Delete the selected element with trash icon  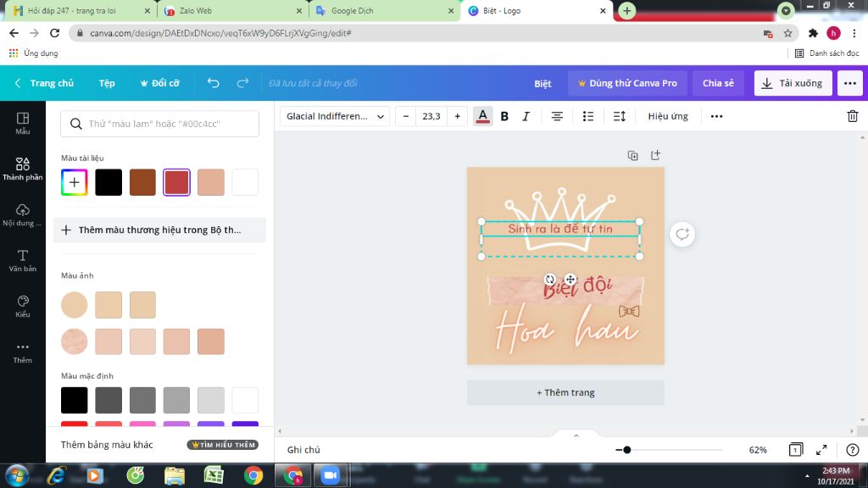853,116
